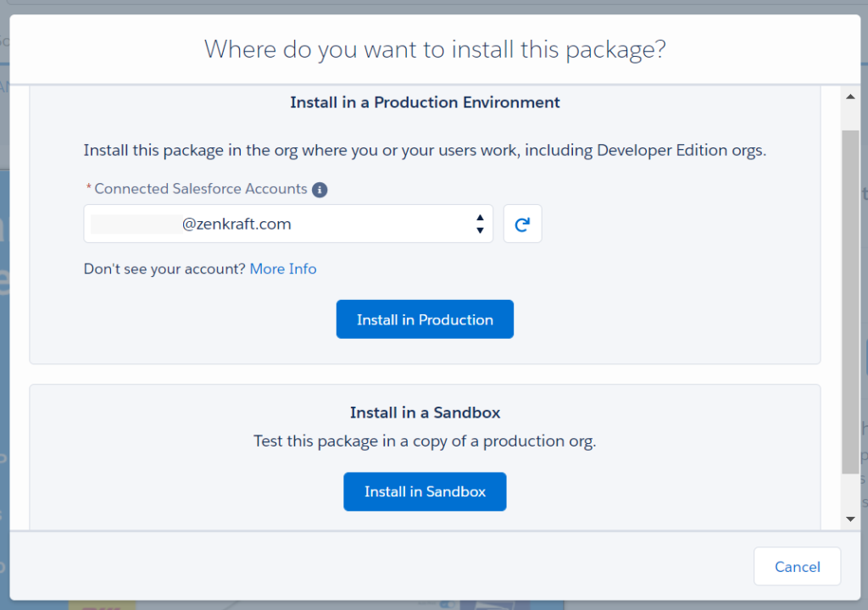Screen dimensions: 868x610
Task: Click the empty scrollbar track below the thumb
Action: pos(850,491)
